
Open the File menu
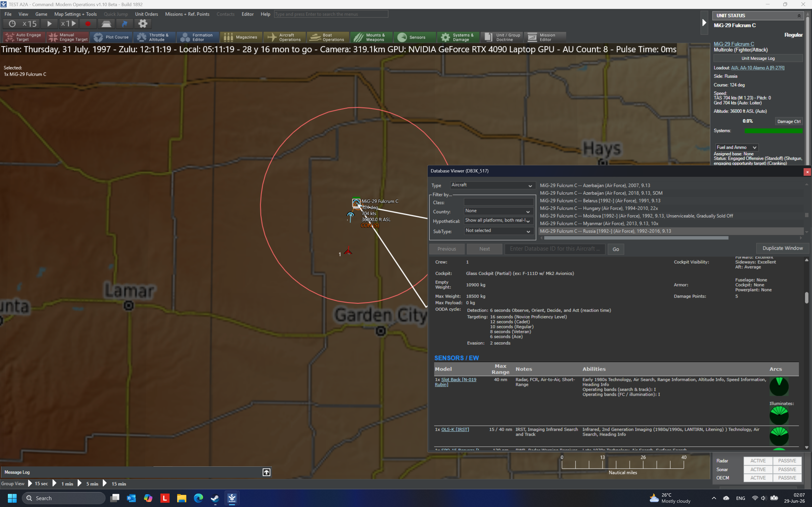(x=8, y=14)
